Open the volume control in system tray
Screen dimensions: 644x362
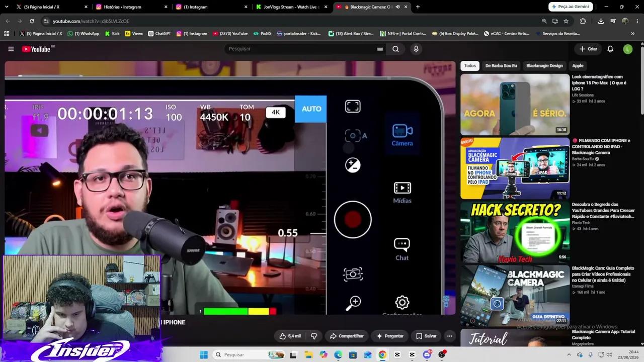[x=609, y=355]
